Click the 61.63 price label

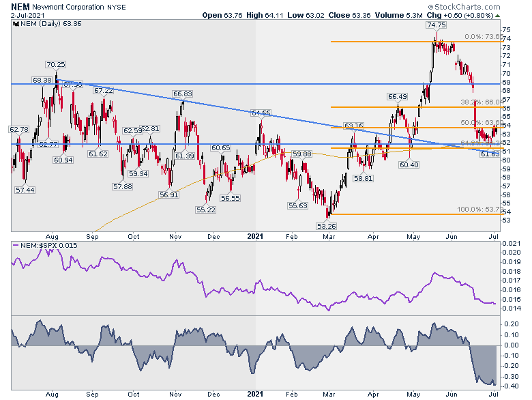490,154
